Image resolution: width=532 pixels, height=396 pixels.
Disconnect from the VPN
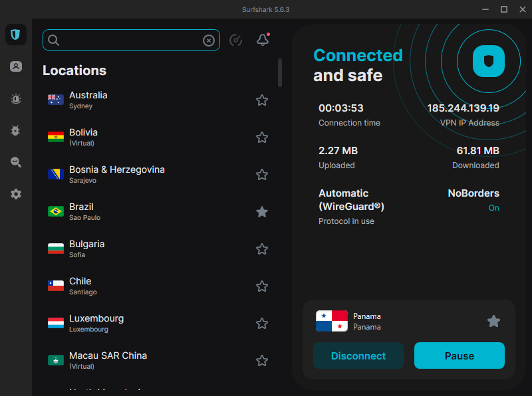[358, 355]
